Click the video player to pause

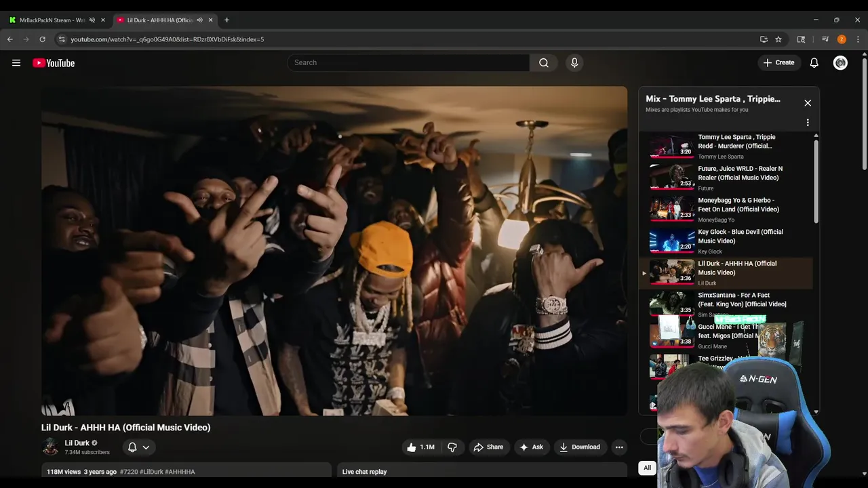[334, 251]
